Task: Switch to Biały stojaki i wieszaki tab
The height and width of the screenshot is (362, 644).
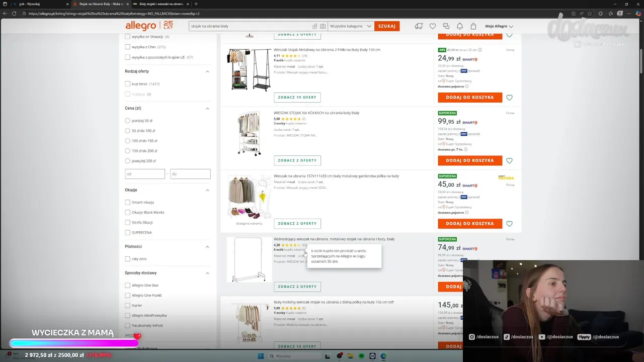Action: (161, 4)
